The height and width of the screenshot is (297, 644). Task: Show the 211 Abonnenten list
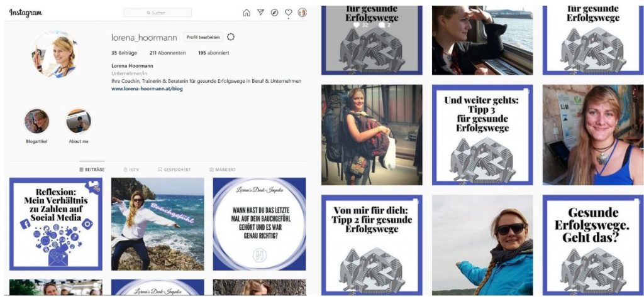click(167, 53)
